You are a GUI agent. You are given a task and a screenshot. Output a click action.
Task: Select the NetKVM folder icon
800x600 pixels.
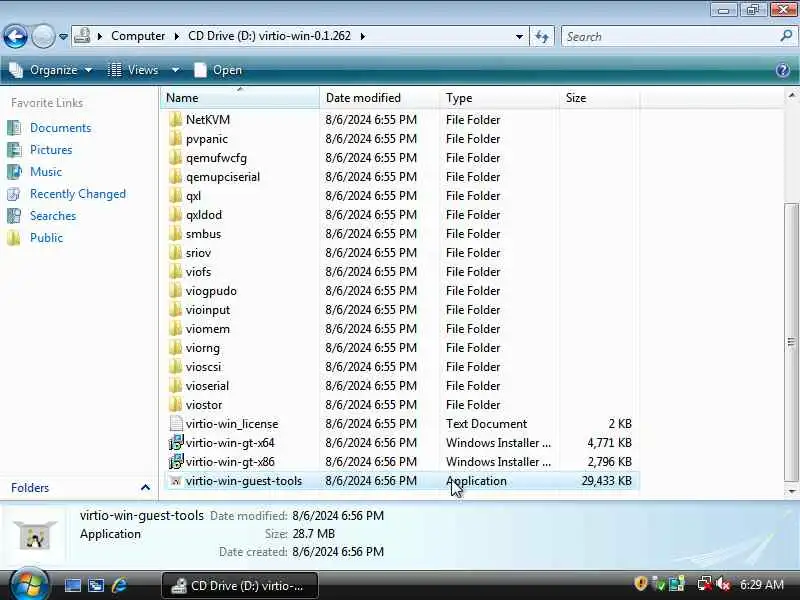tap(175, 119)
